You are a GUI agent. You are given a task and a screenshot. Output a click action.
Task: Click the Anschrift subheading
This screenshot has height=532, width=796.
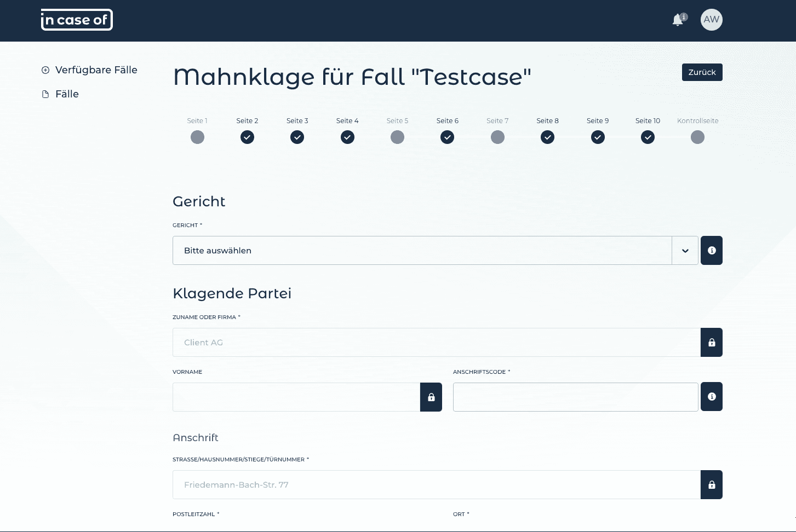point(196,438)
